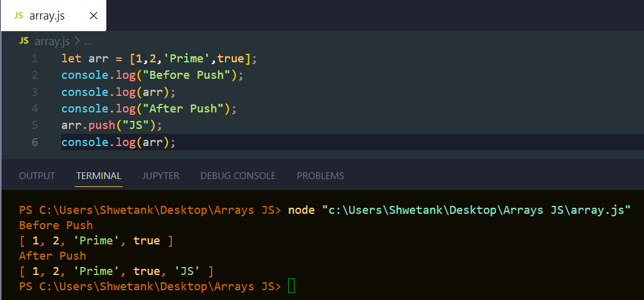Click line number 2 in the gutter
Image resolution: width=644 pixels, height=300 pixels.
click(35, 76)
